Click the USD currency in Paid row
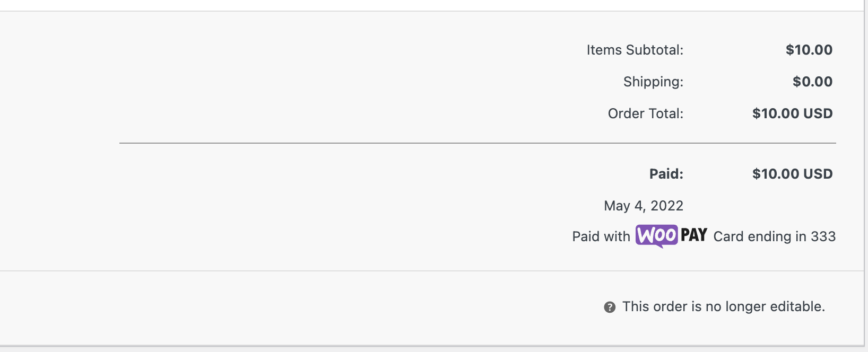Screen dimensions: 868x352 click(818, 174)
